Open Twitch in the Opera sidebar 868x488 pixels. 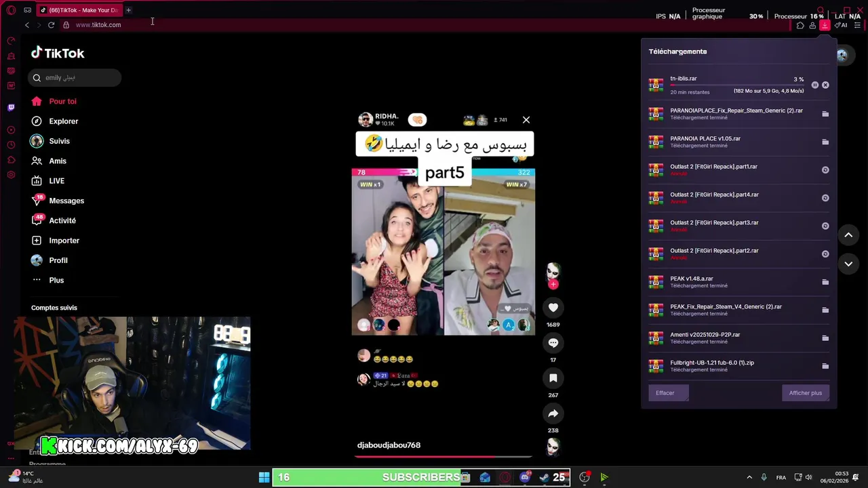click(11, 107)
